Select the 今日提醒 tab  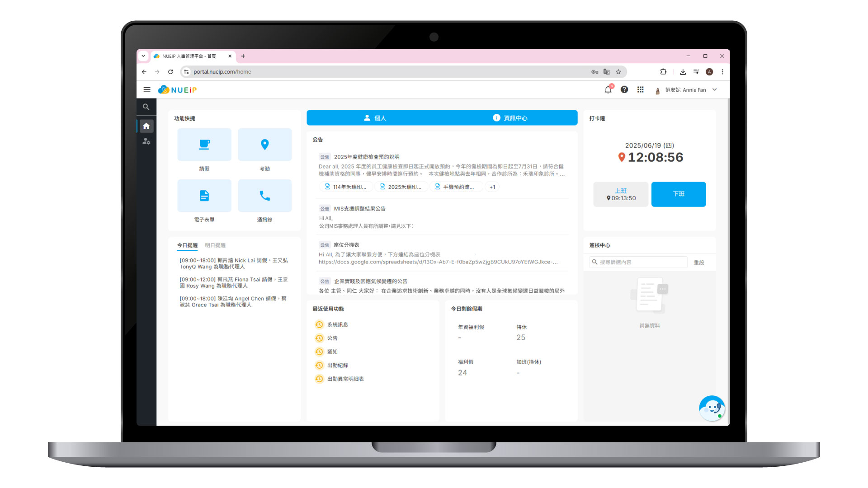187,245
